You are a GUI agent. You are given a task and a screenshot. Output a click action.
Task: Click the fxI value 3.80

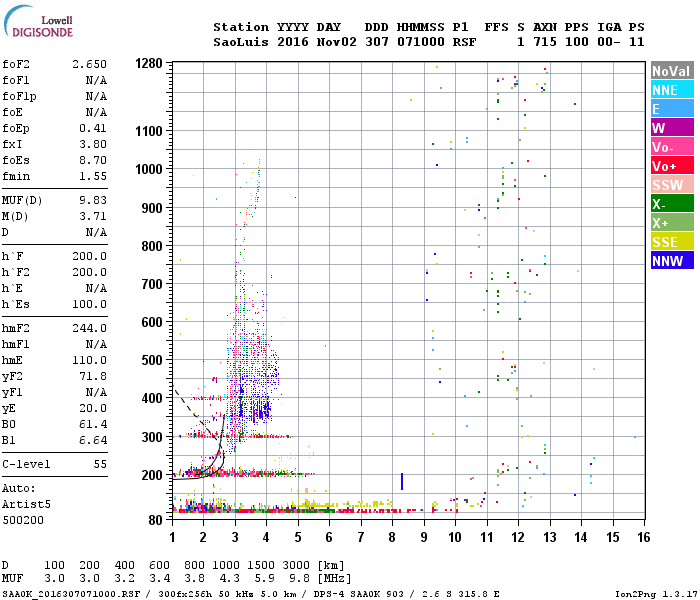pos(93,144)
